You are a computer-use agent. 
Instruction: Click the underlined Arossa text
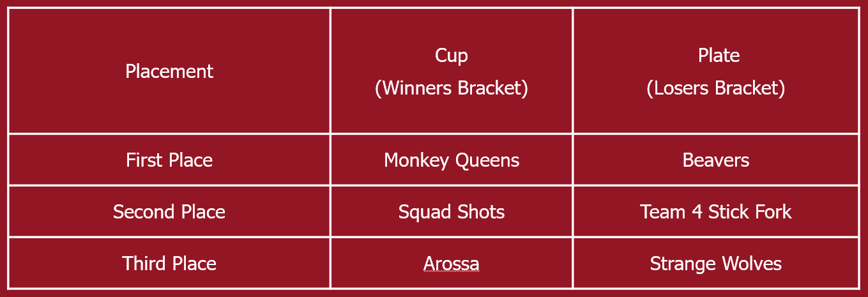452,264
